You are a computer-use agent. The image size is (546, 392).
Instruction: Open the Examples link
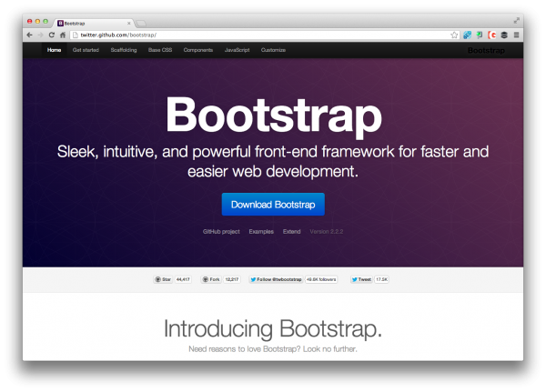[261, 232]
